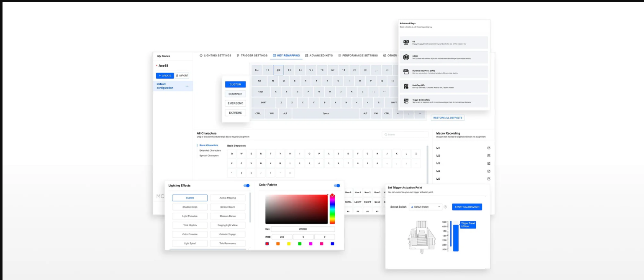The image size is (644, 280).
Task: Switch to the Lighting Settings tab
Action: [215, 56]
